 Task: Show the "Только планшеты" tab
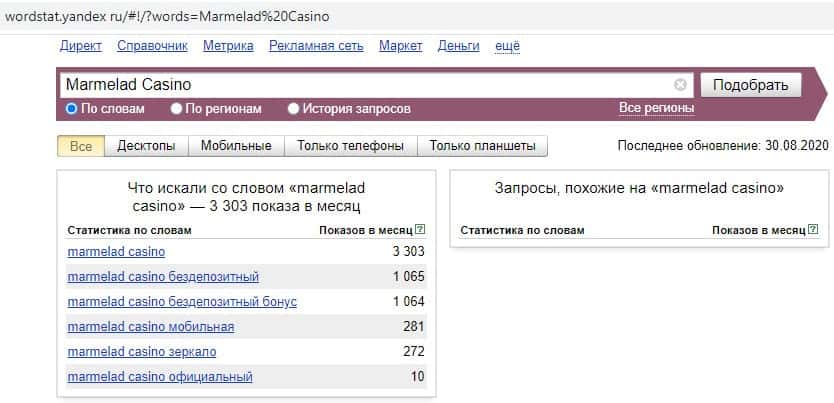482,146
